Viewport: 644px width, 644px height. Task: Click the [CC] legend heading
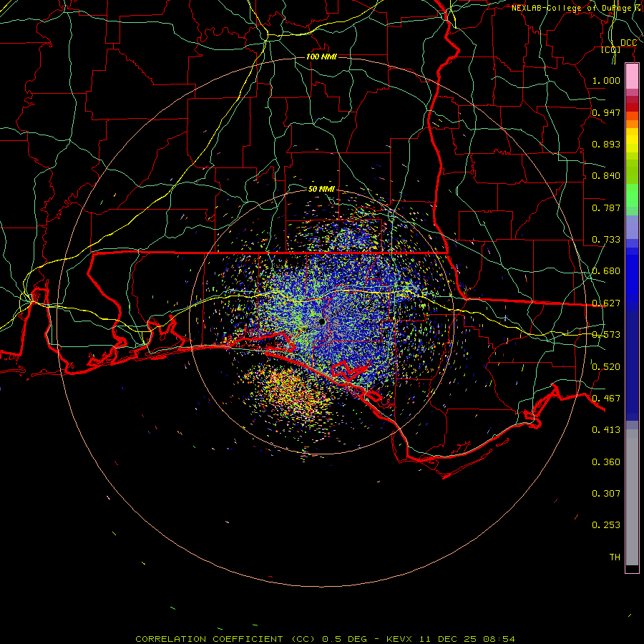pos(610,49)
